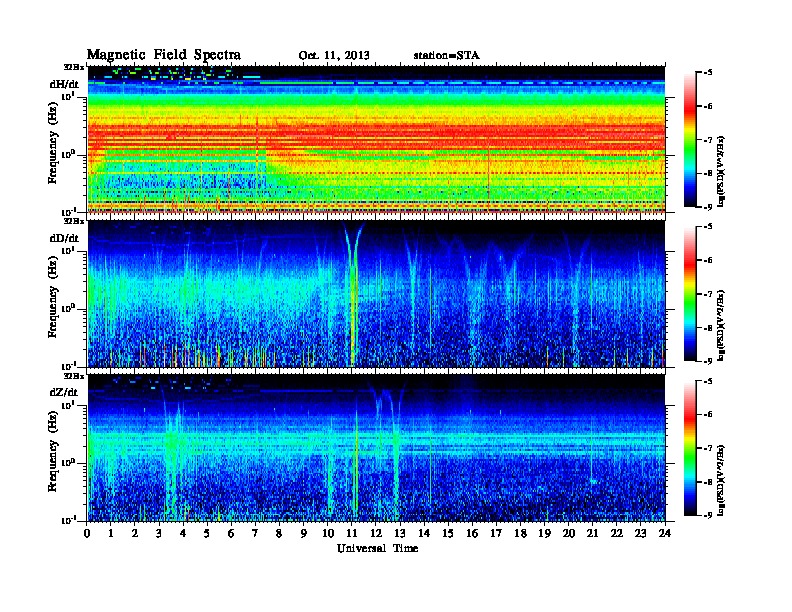Click the dD/dt panel color scale bar
This screenshot has width=792, height=612.
tap(690, 294)
